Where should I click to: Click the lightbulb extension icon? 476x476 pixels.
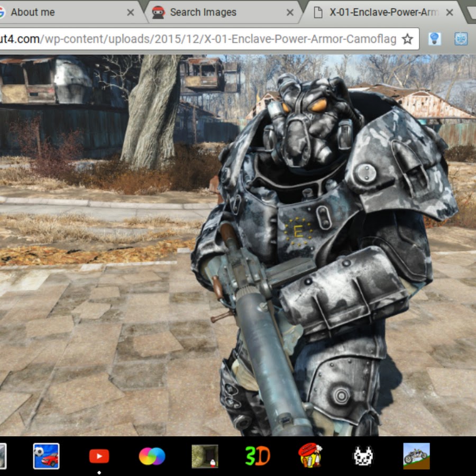435,39
